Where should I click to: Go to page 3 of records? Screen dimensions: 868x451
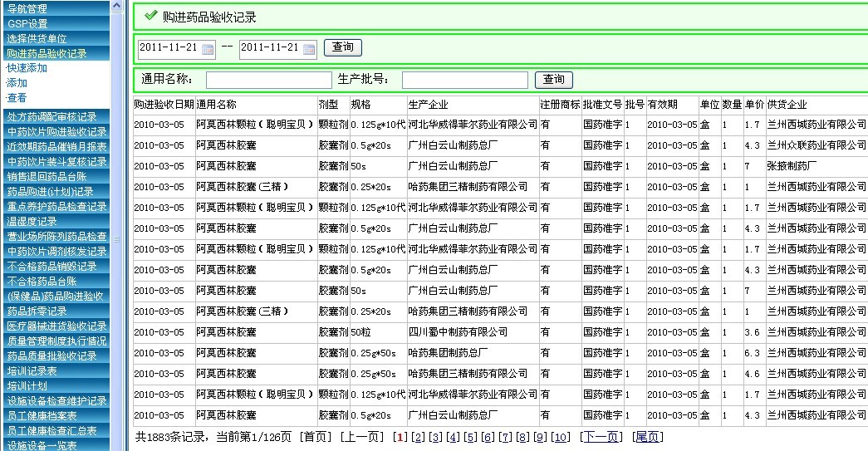pos(435,437)
